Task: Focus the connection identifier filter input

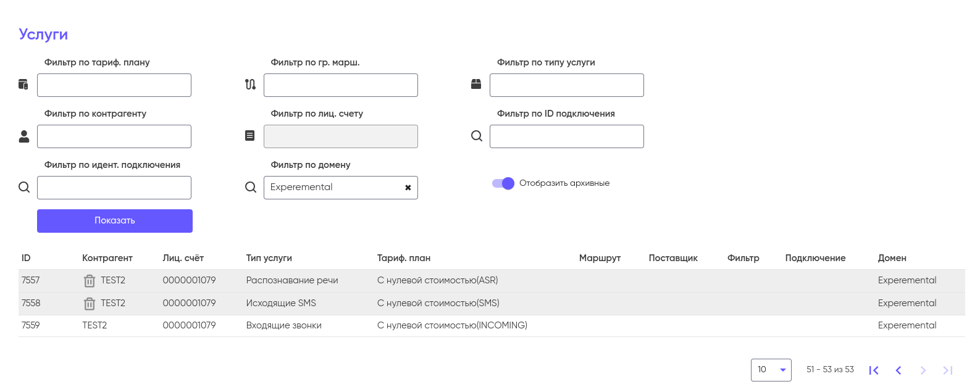Action: click(x=114, y=188)
